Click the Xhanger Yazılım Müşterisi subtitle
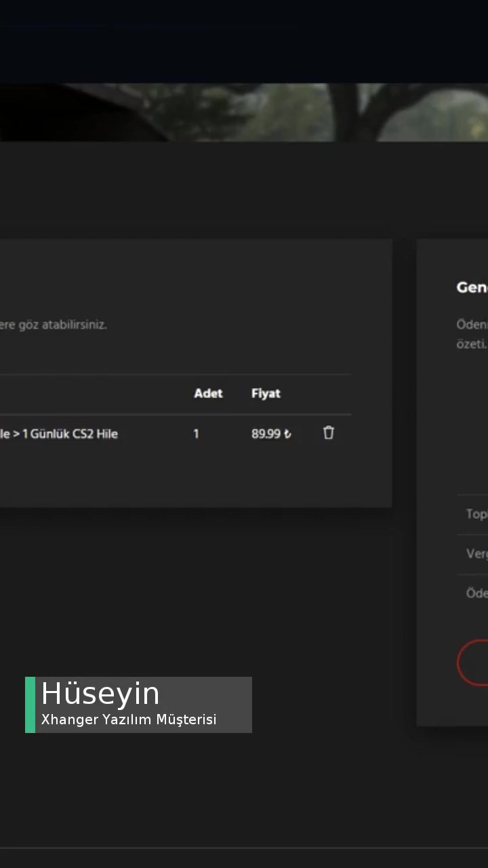Viewport: 488px width, 868px height. coord(129,719)
